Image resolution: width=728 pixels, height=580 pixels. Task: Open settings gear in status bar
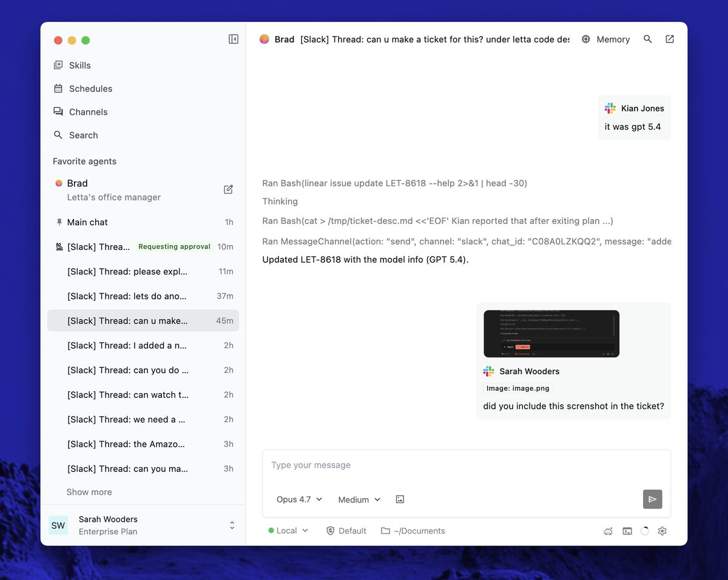pos(662,531)
